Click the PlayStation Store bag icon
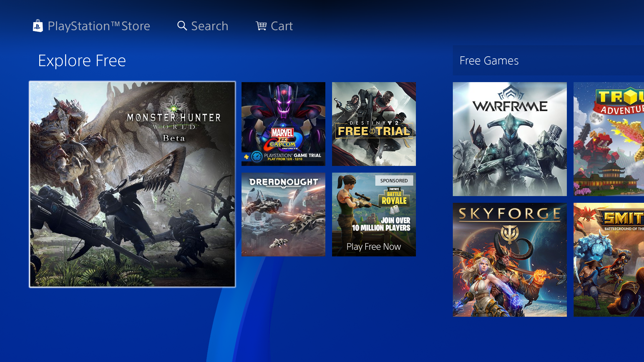This screenshot has width=644, height=362. (38, 26)
